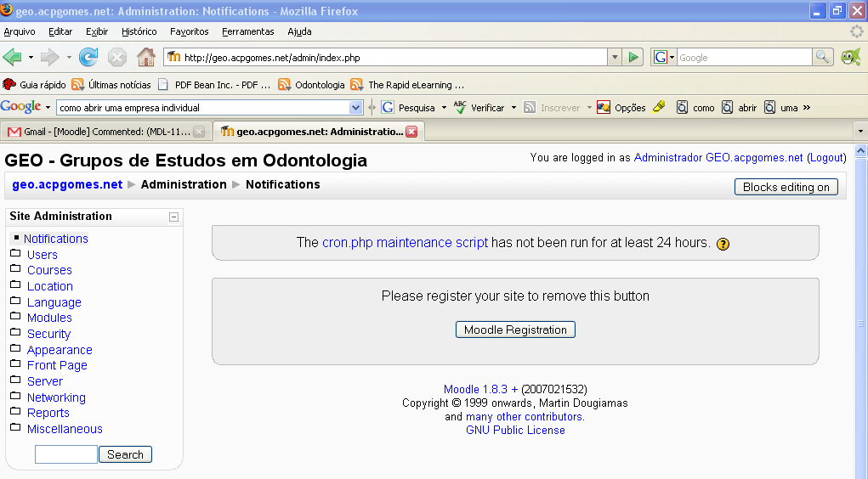Click the Notifications link in sidebar
868x479 pixels.
point(56,239)
